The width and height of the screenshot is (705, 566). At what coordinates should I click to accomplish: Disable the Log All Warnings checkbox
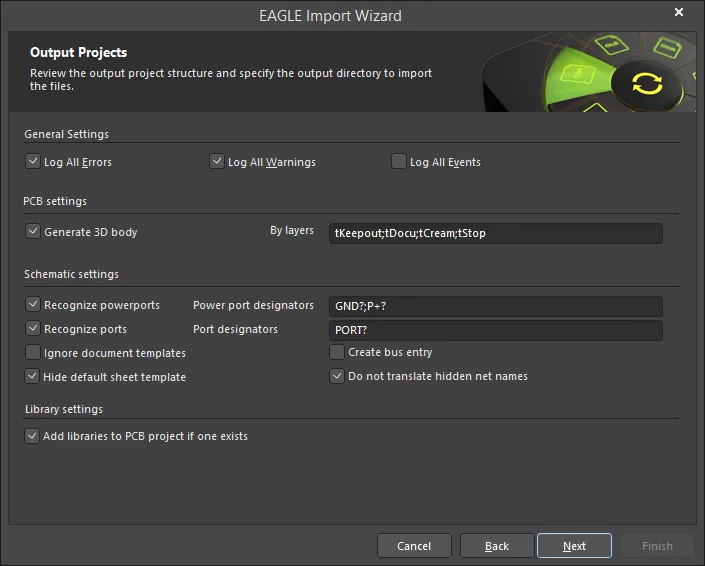[217, 161]
